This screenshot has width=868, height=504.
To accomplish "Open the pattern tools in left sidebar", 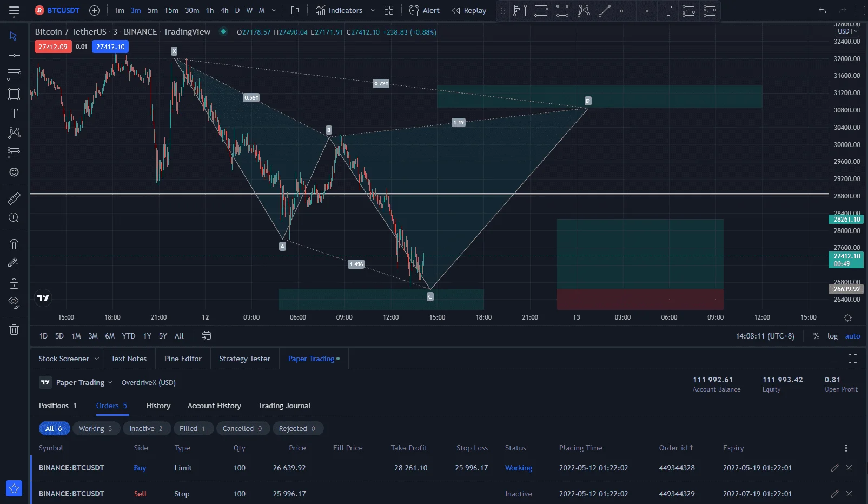I will pos(14,132).
